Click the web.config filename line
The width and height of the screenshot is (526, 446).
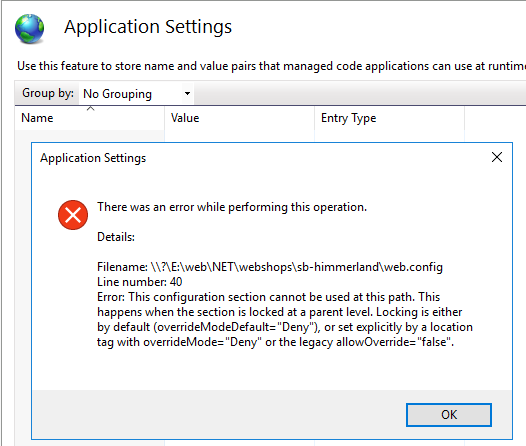270,267
